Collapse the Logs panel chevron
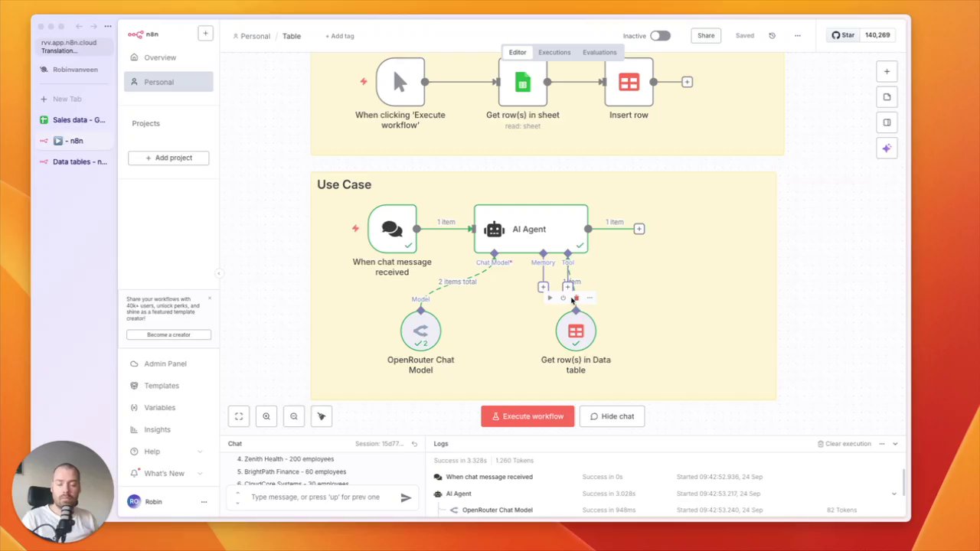The image size is (980, 551). 895,444
